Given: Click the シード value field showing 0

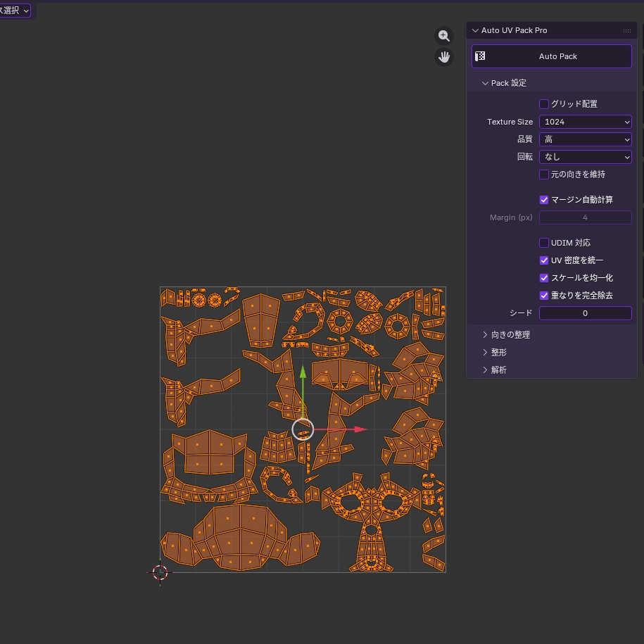Looking at the screenshot, I should (585, 313).
